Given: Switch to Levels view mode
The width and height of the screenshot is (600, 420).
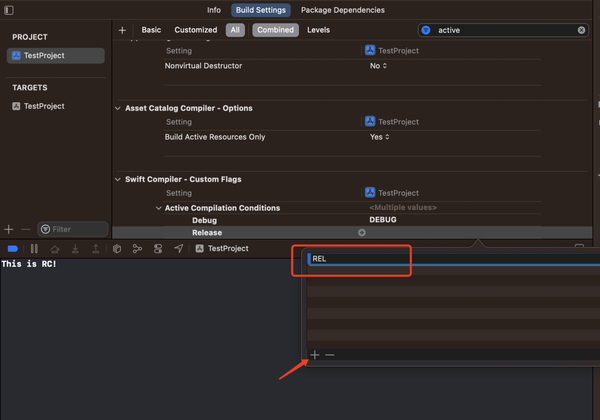Looking at the screenshot, I should point(318,30).
